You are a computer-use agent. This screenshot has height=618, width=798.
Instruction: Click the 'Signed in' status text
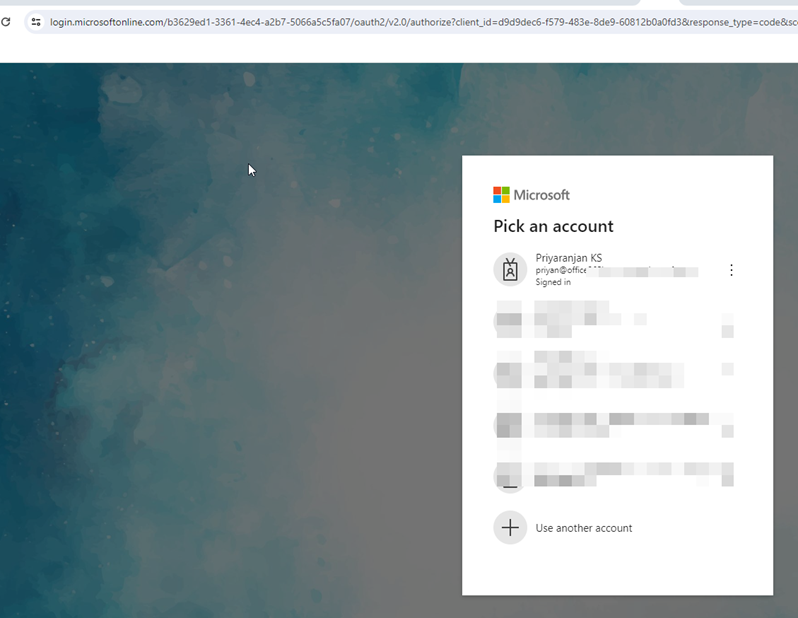click(553, 282)
